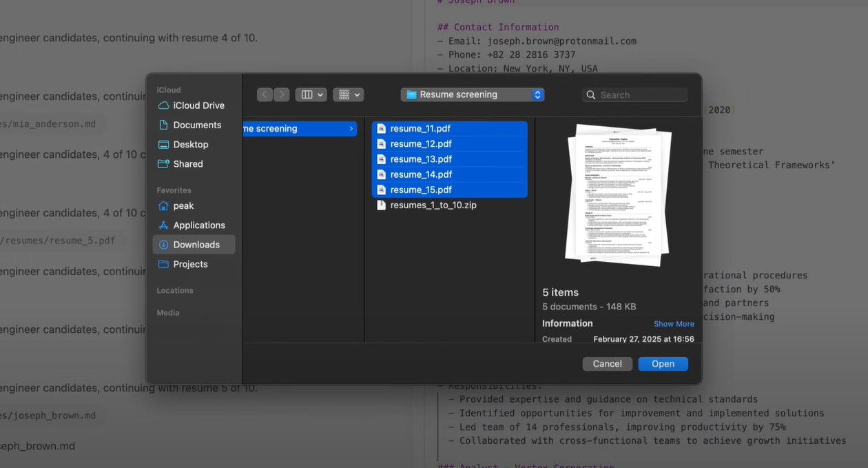Select Documents in sidebar

(194, 125)
